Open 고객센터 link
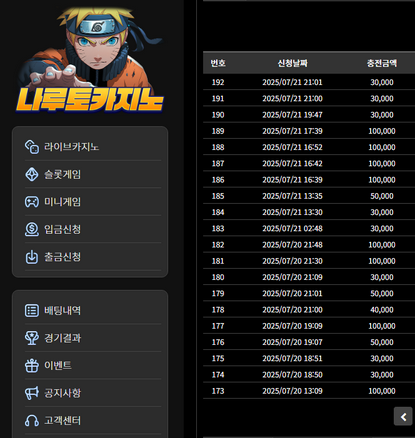Viewport: 415px width, 438px height. pyautogui.click(x=63, y=420)
